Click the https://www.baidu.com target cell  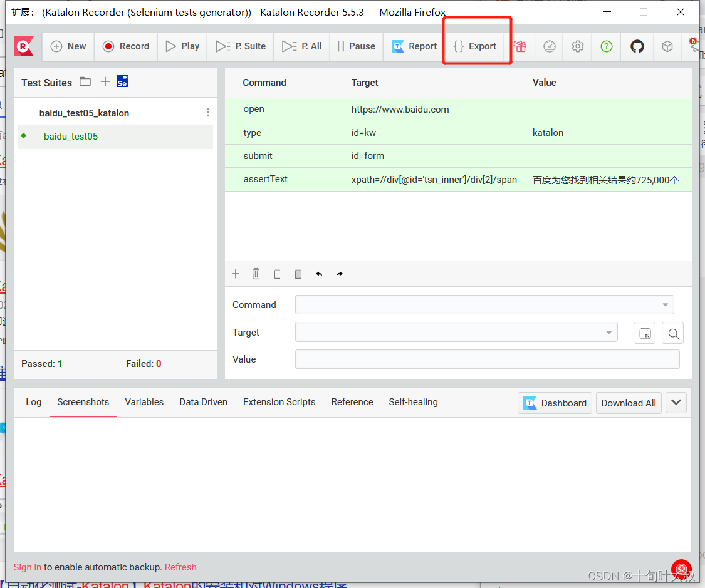click(400, 110)
